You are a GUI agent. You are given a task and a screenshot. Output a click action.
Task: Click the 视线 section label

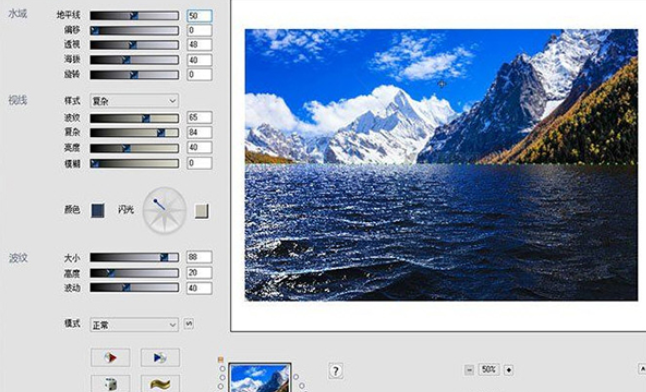(x=18, y=100)
